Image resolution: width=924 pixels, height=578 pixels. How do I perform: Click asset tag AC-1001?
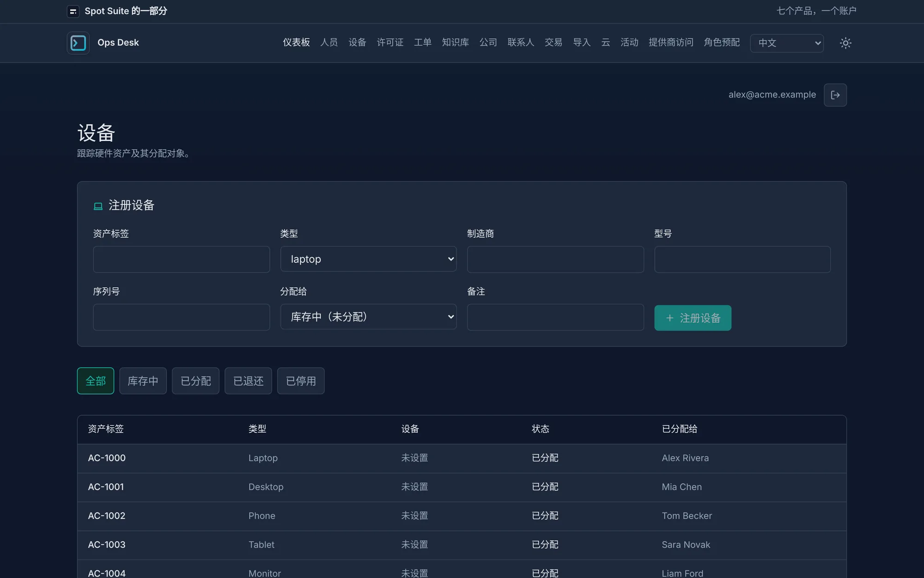coord(106,487)
